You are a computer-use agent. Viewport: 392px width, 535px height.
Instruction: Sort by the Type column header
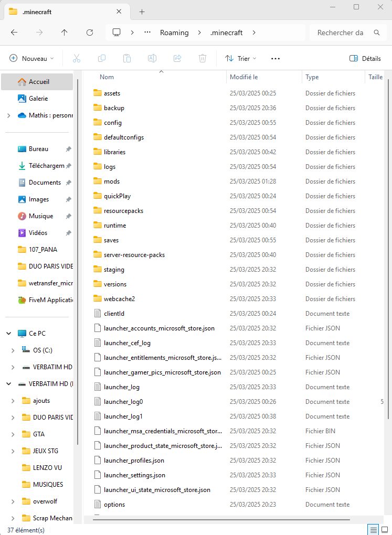(312, 77)
